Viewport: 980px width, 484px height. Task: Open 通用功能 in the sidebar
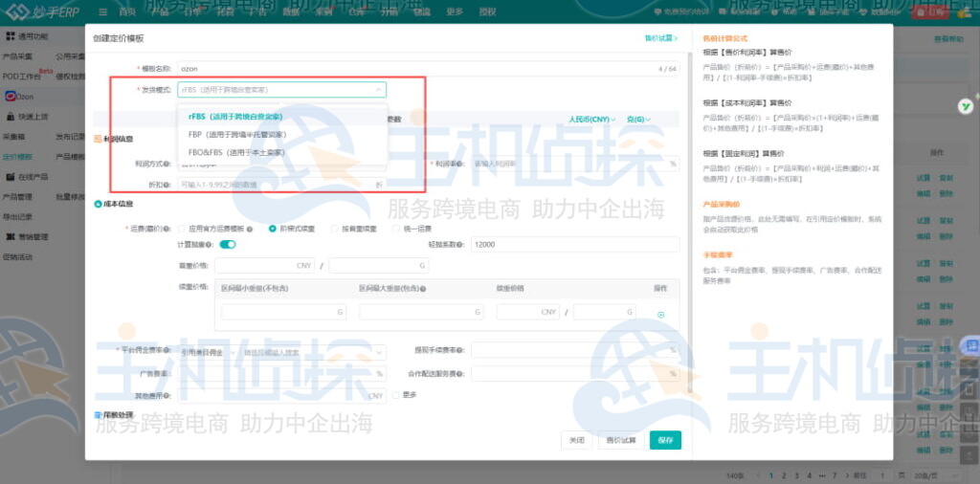click(x=33, y=36)
